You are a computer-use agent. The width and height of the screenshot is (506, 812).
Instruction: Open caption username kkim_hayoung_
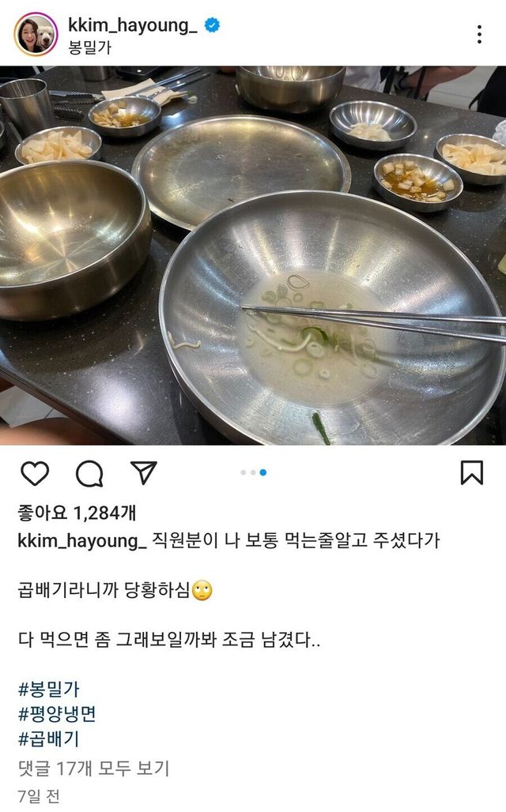tap(82, 540)
